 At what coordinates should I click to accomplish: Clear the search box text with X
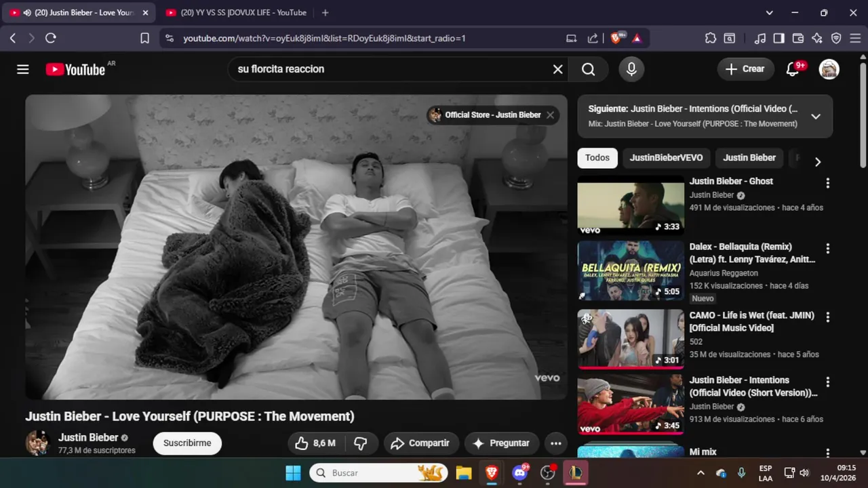[557, 69]
